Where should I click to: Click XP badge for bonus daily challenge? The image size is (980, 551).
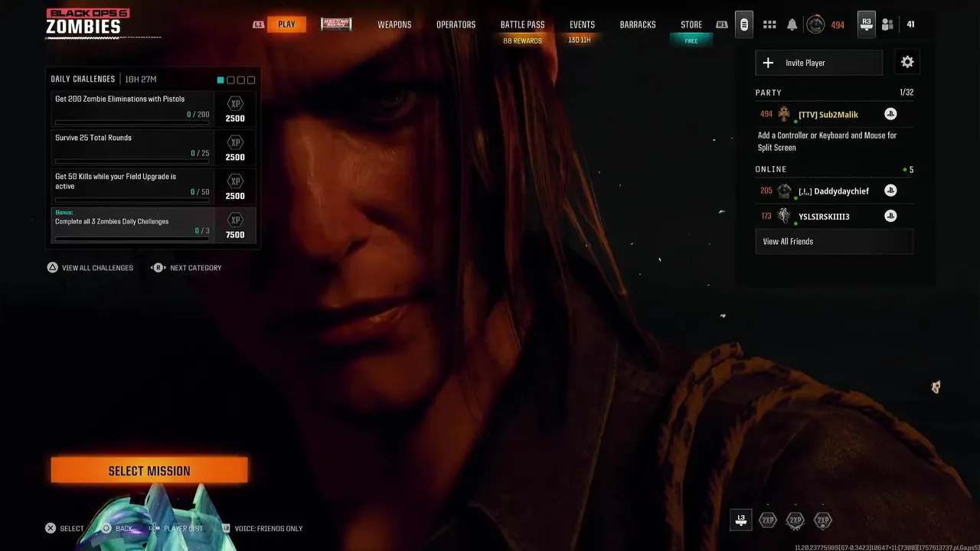click(x=235, y=220)
